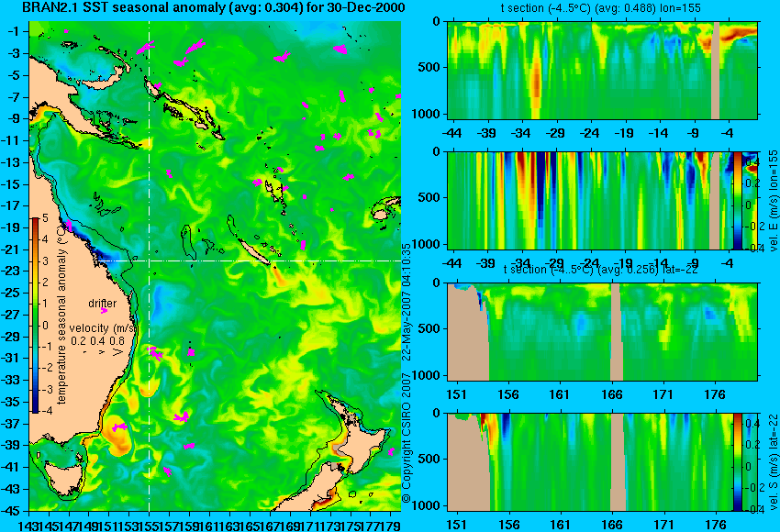Screen dimensions: 780x532
Task: Click the "0.2 0.4 0.8" velocity scale values
Action: point(97,341)
